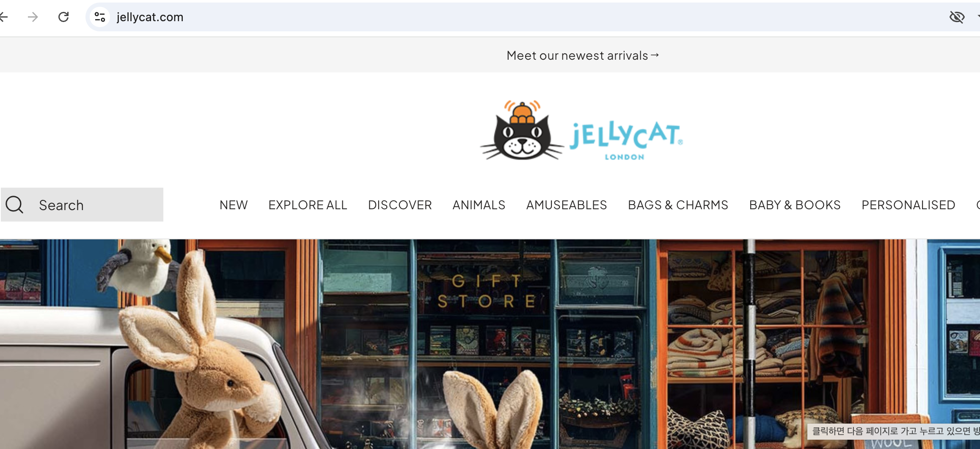The width and height of the screenshot is (980, 449).
Task: Open the EXPLORE ALL menu
Action: (x=308, y=205)
